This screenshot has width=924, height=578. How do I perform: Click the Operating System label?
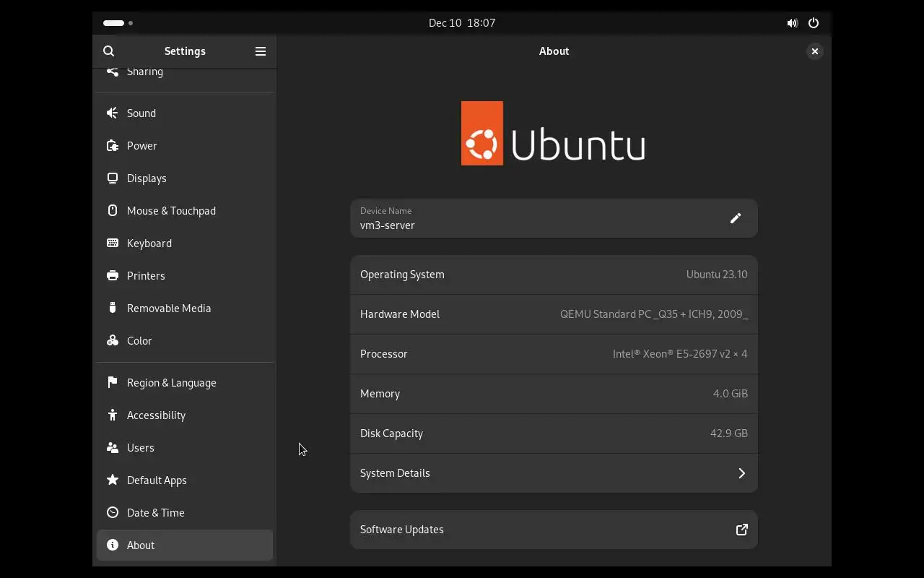402,275
